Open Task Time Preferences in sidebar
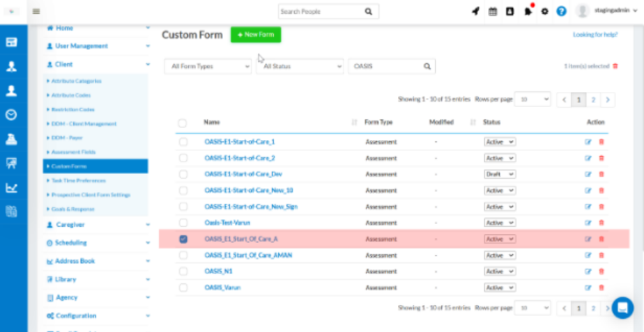Screen dimensions: 644x332 (78, 180)
